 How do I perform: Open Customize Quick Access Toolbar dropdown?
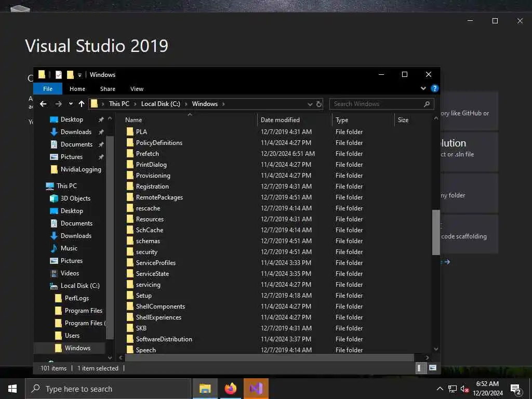(x=79, y=75)
